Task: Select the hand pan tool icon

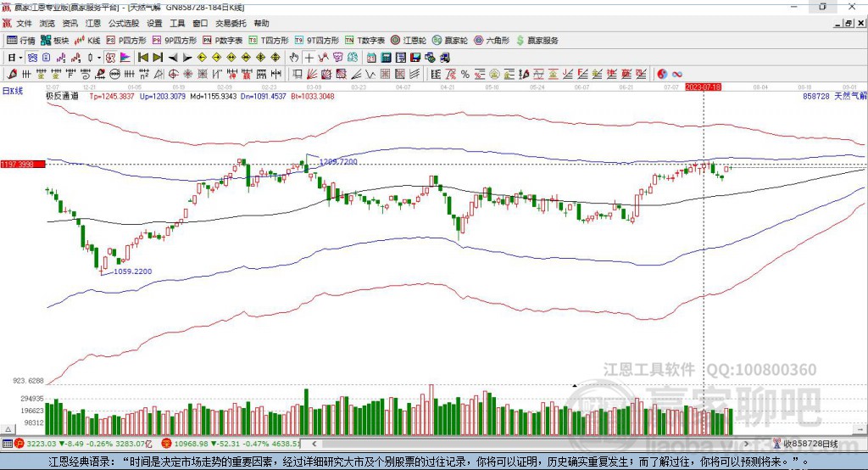Action: point(294,58)
